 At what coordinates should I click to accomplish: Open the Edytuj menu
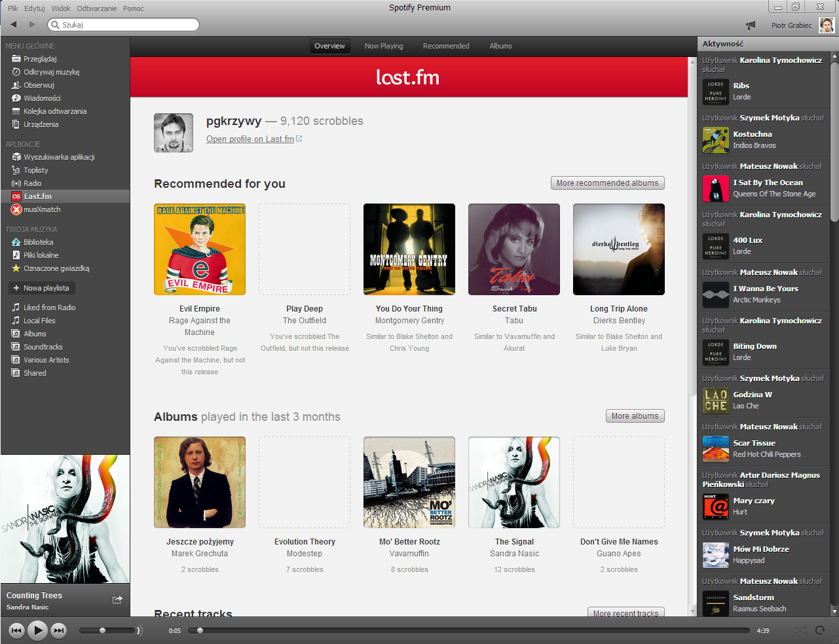click(35, 9)
